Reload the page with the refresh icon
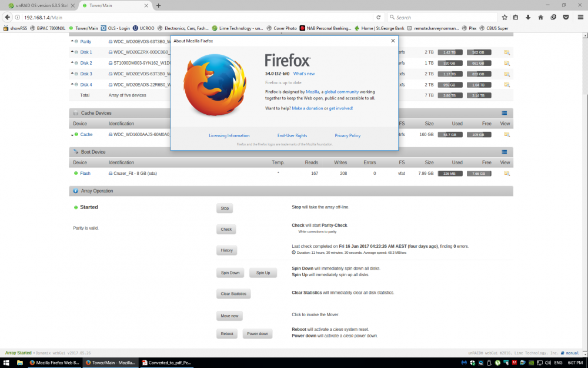 pos(378,17)
